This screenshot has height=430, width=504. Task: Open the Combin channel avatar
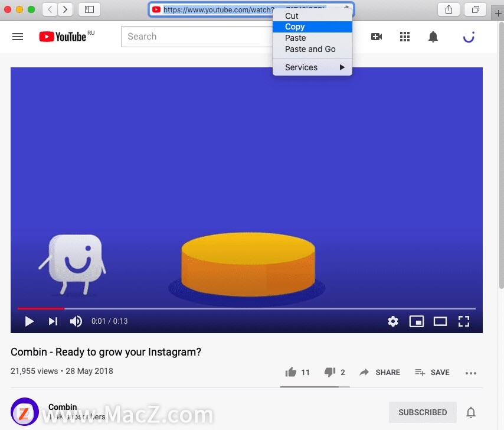tap(25, 412)
